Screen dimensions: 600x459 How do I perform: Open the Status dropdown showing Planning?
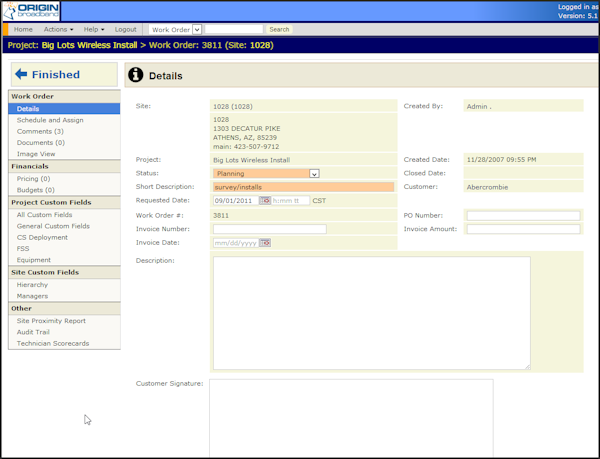266,174
